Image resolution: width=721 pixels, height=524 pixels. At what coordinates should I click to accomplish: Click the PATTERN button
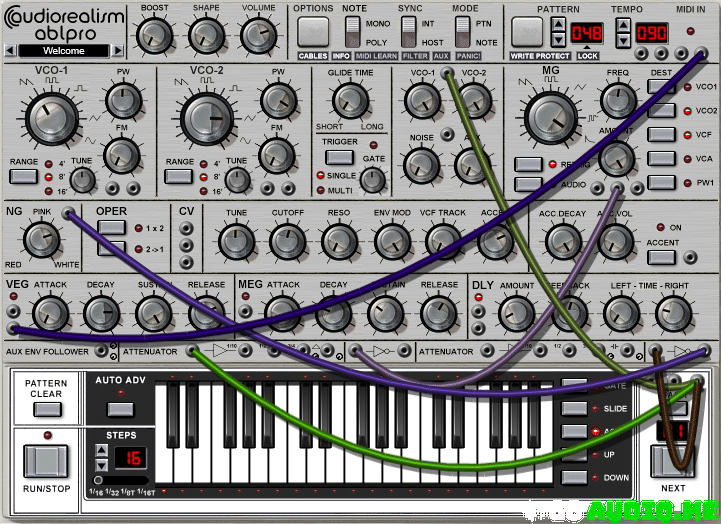click(x=527, y=32)
